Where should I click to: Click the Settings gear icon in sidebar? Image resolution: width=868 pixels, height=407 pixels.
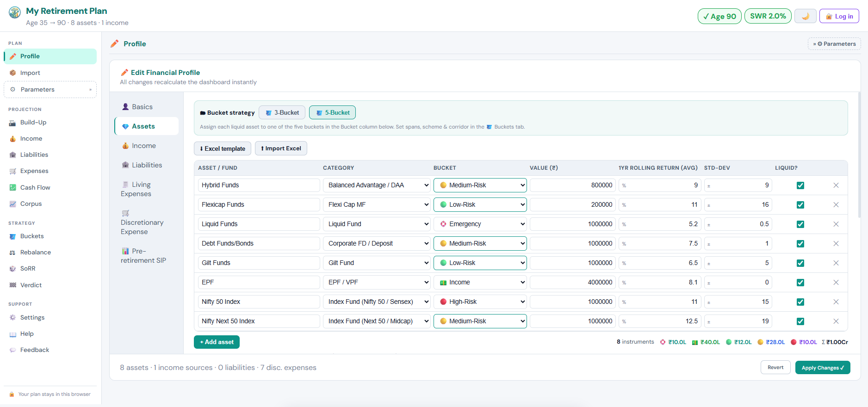[13, 317]
